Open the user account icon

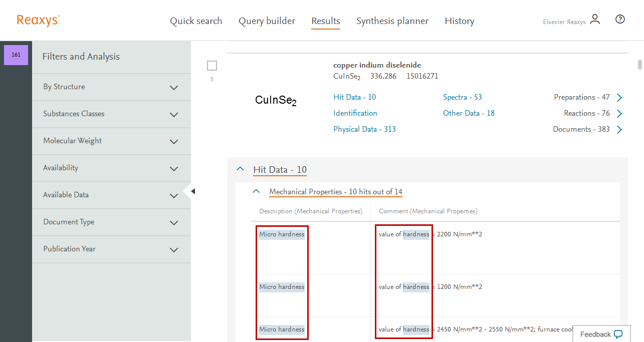(x=595, y=20)
